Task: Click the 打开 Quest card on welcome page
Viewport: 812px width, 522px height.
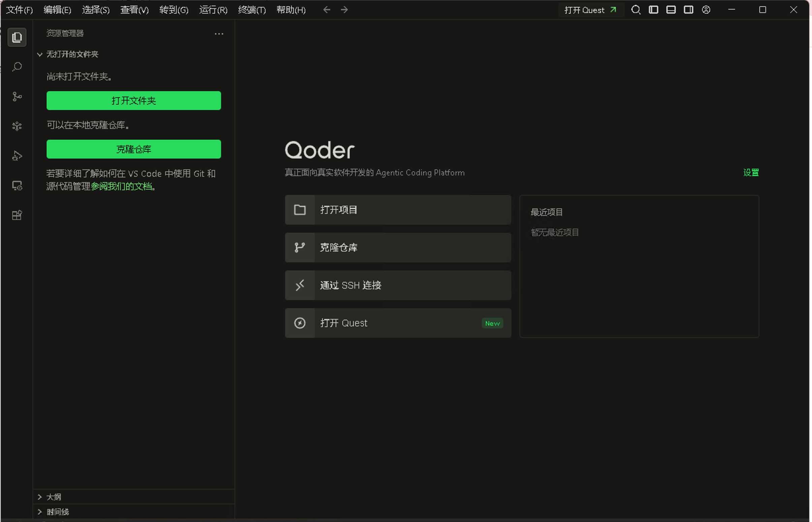Action: [x=398, y=323]
